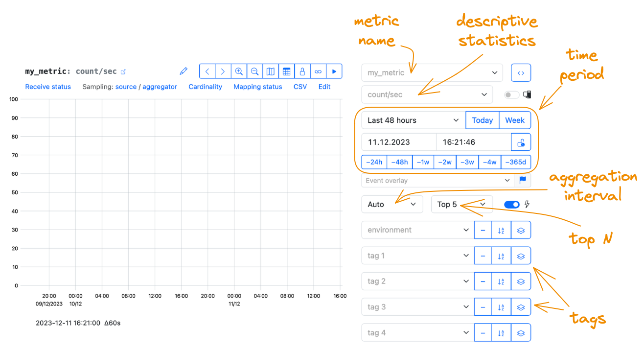
Task: Start live mode with play button
Action: pyautogui.click(x=334, y=71)
